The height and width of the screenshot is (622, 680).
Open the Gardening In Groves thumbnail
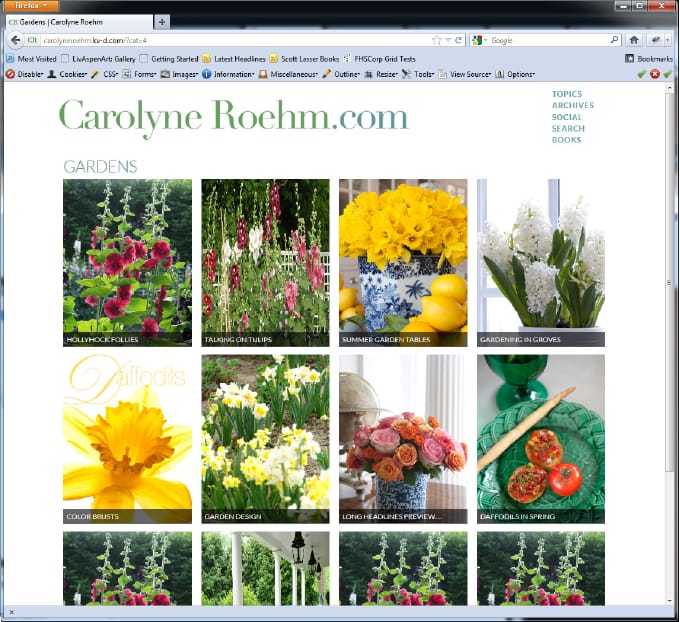[541, 263]
